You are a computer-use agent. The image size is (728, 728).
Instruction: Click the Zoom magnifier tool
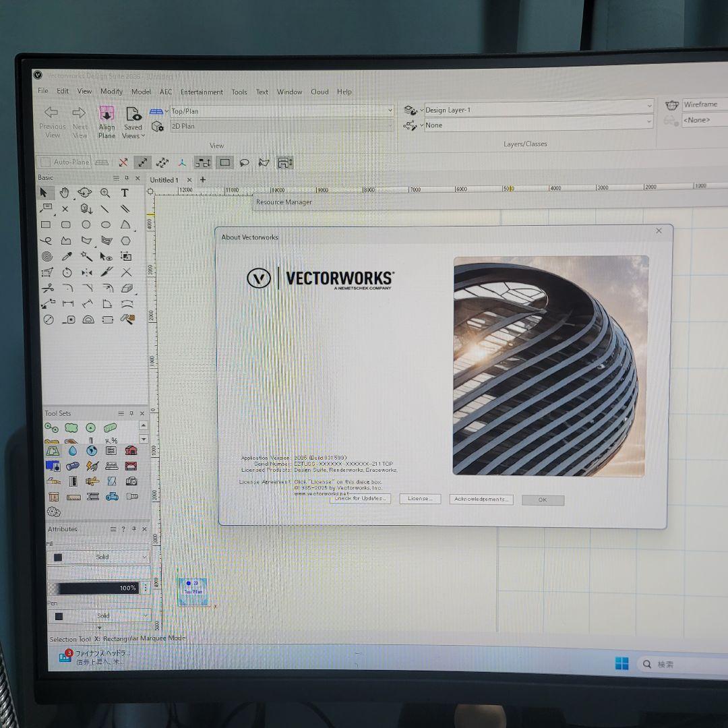(x=105, y=193)
